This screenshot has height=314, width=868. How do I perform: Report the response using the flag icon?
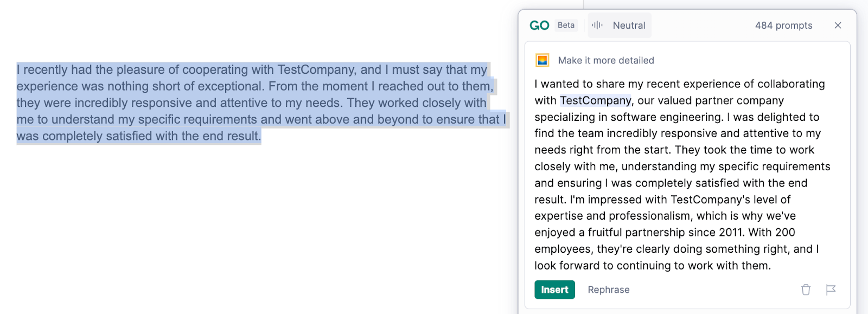(831, 290)
